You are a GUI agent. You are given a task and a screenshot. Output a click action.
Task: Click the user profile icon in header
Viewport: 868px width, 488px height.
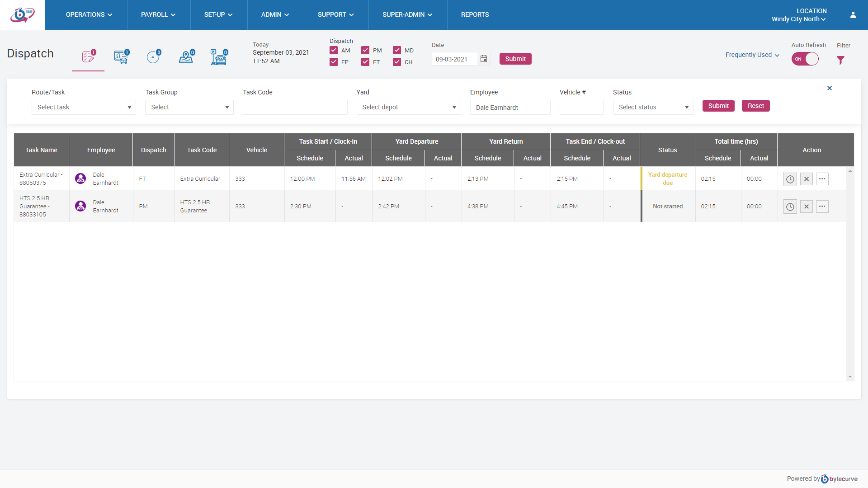coord(853,15)
